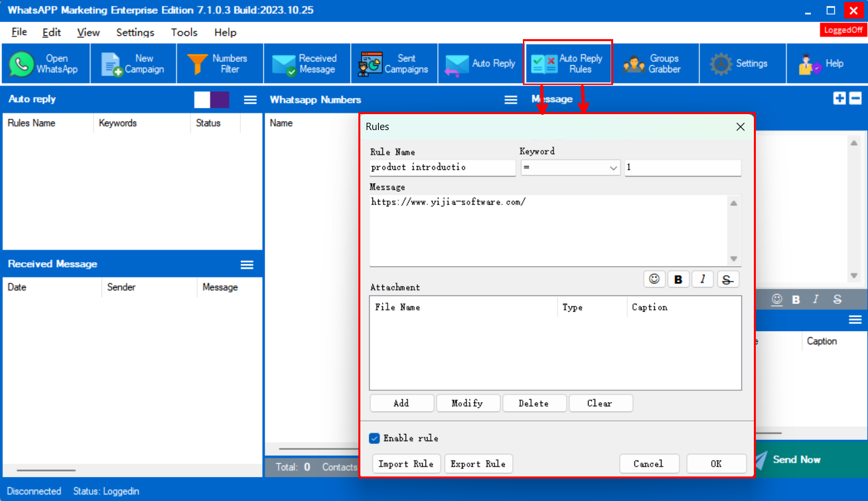
Task: Uncheck the Enable rule checkbox
Action: (375, 438)
